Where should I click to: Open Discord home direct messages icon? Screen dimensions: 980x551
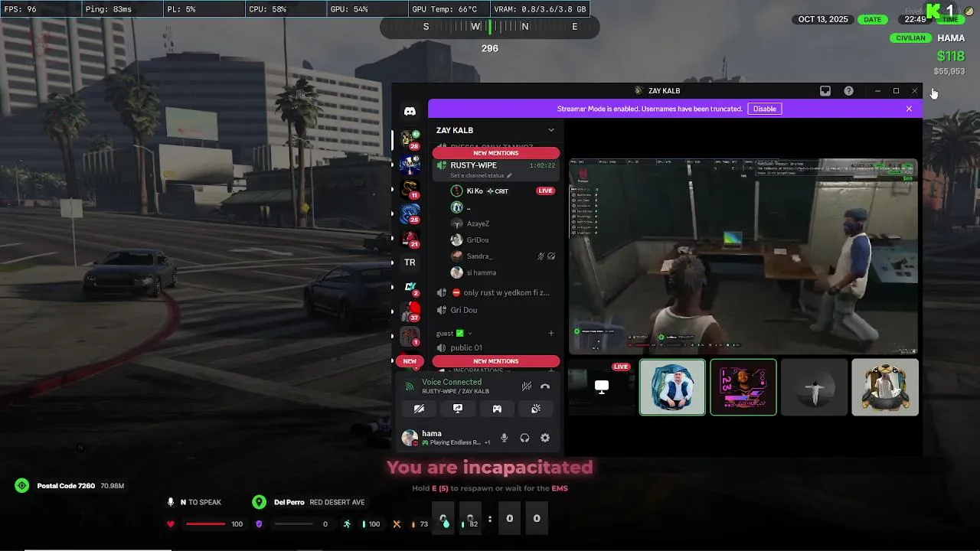pyautogui.click(x=410, y=112)
